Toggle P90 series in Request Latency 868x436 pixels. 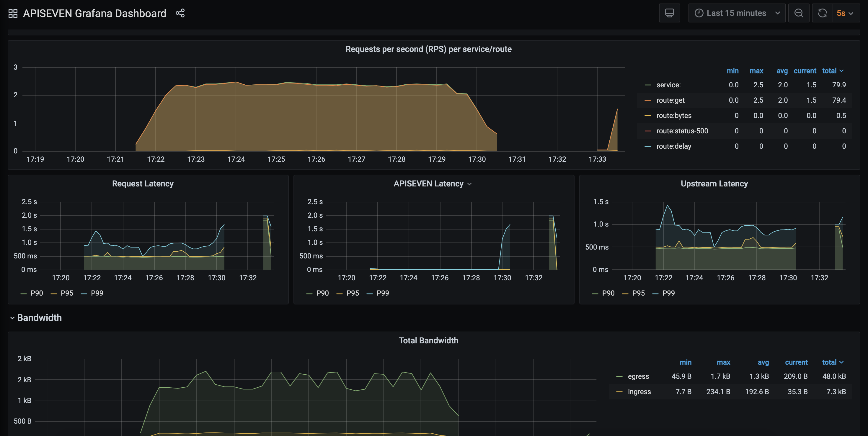[36, 293]
